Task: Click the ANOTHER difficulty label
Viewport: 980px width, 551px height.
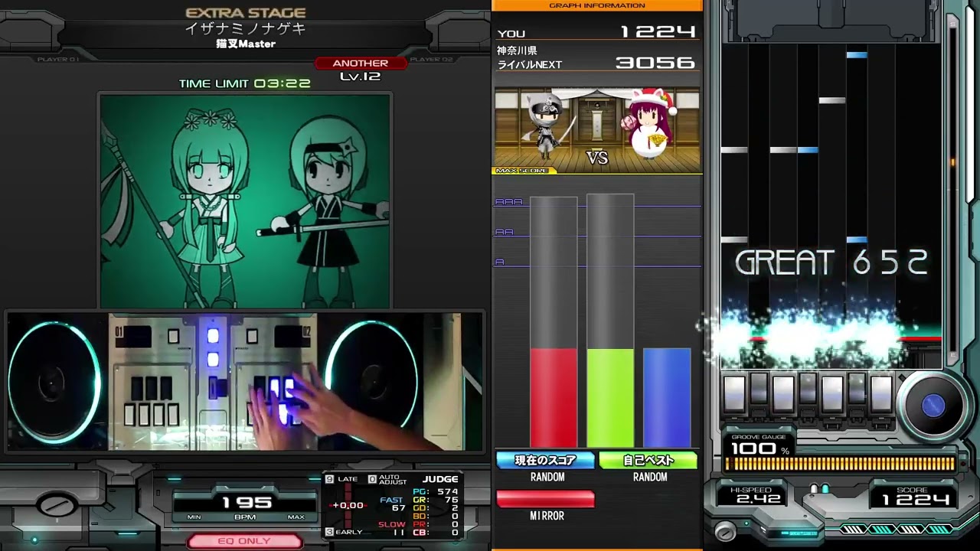Action: point(360,63)
